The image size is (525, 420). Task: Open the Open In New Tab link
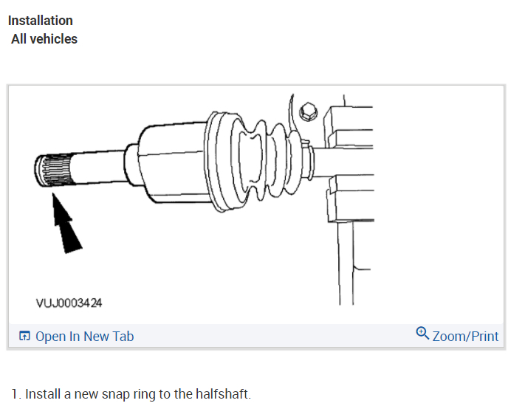point(84,337)
